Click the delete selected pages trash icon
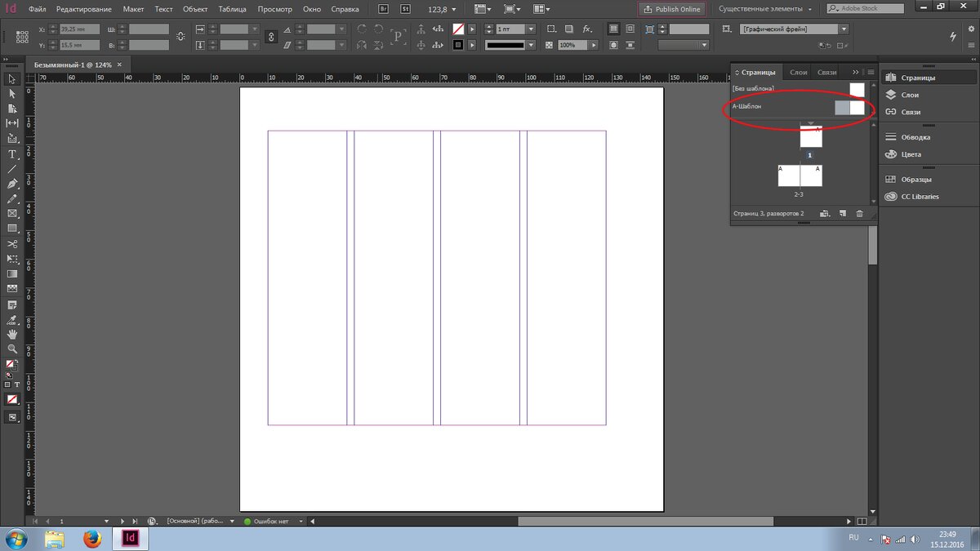The image size is (980, 551). coord(859,213)
